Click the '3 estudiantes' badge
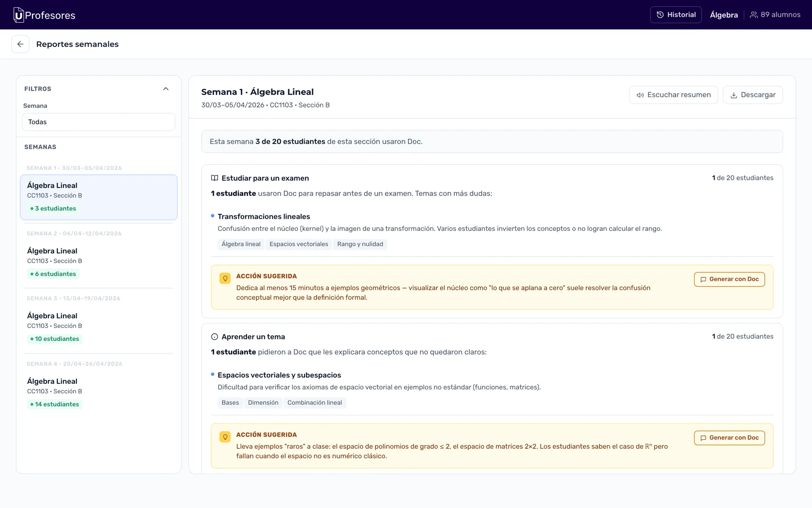Screen dimensions: 812x508 tap(53, 209)
